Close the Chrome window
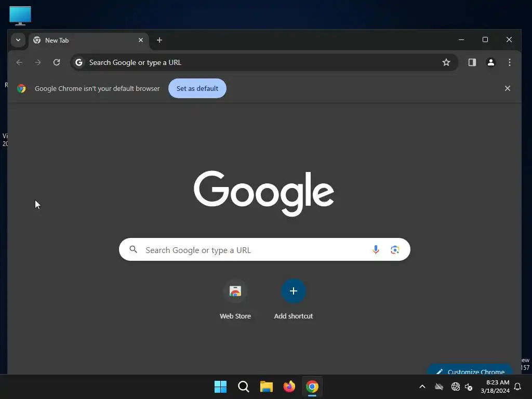The height and width of the screenshot is (399, 532). [509, 39]
